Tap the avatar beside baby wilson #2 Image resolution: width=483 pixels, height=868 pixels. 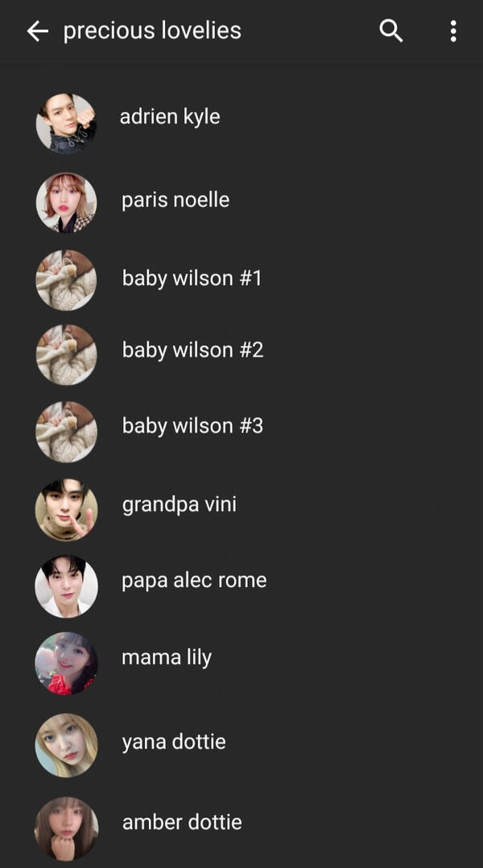click(66, 355)
